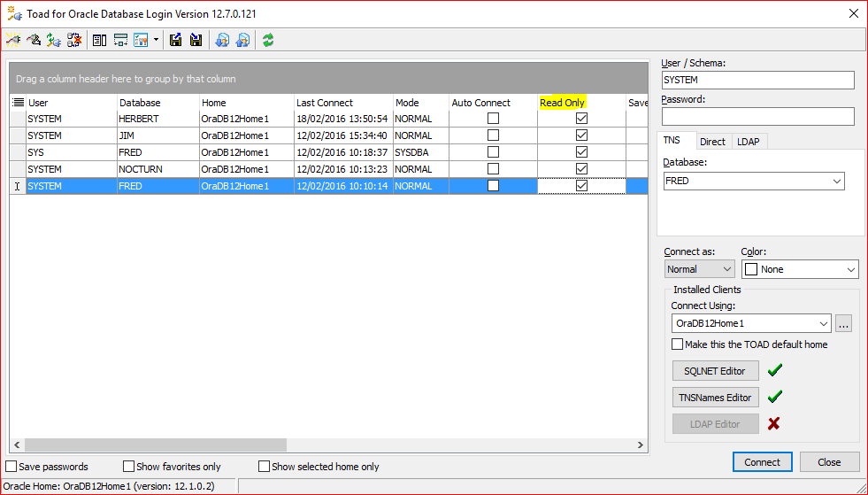Click the delete connection red X icon

74,40
